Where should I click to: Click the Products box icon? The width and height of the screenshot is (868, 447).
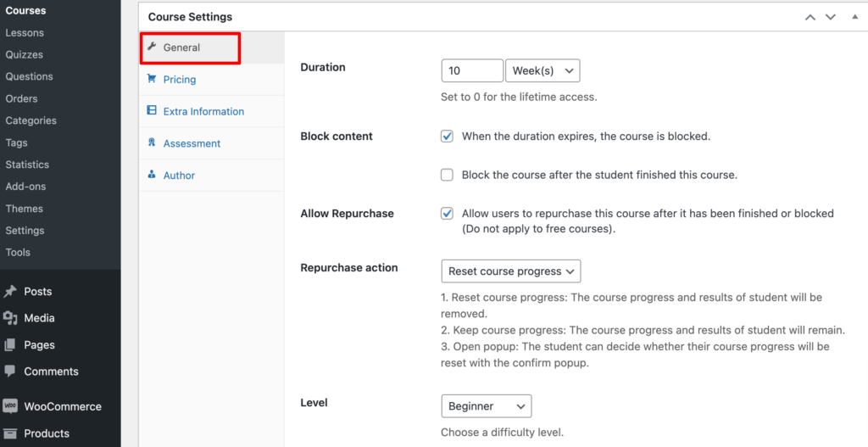[10, 433]
